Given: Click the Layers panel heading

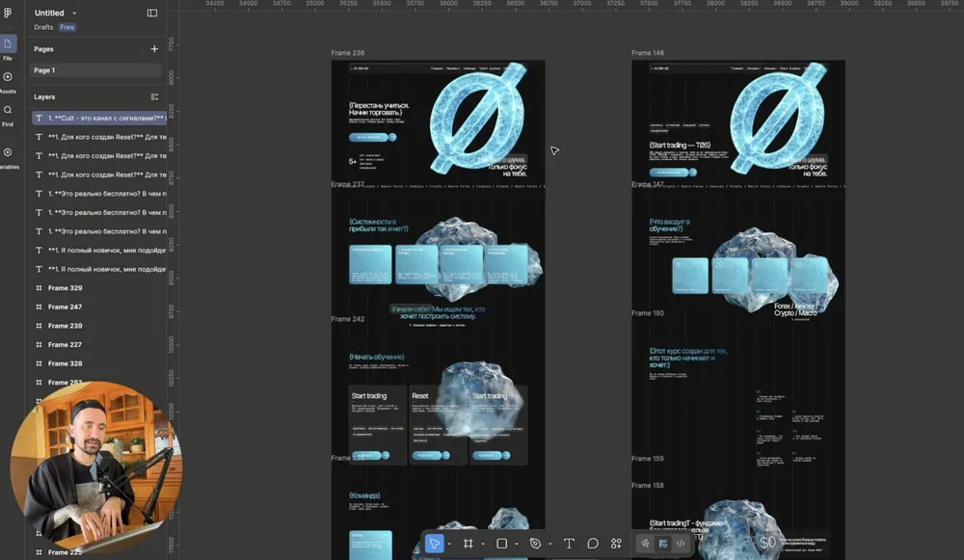Looking at the screenshot, I should [x=44, y=97].
